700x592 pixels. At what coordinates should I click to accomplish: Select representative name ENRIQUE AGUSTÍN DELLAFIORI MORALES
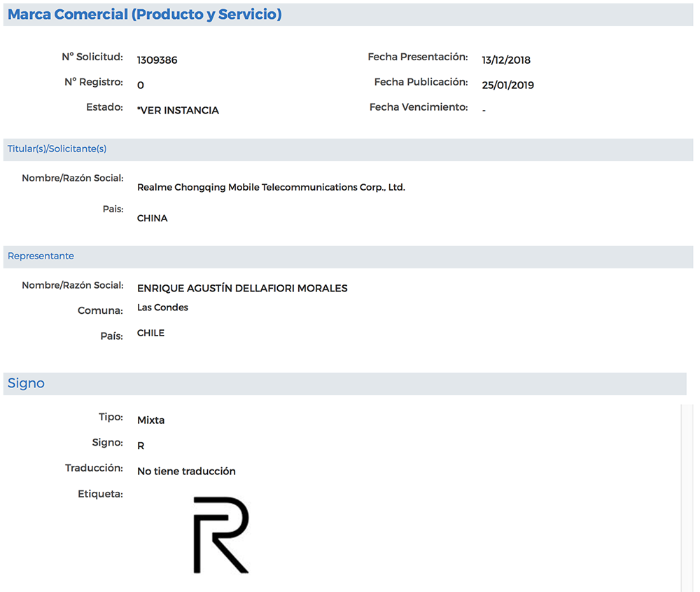(x=242, y=288)
